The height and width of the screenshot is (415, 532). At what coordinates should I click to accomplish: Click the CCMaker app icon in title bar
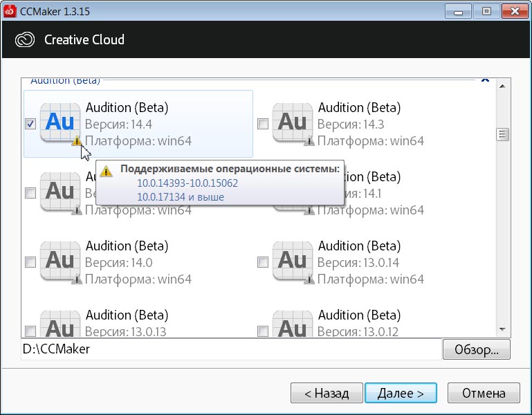point(10,11)
